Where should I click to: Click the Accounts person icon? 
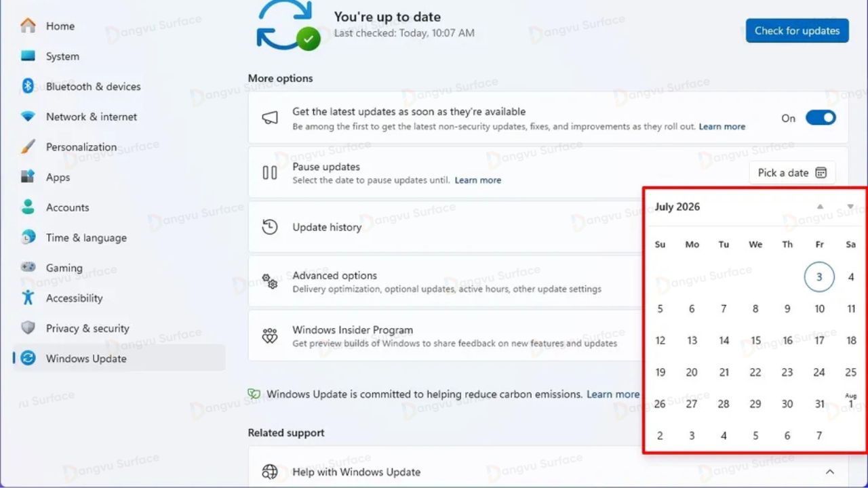[28, 207]
